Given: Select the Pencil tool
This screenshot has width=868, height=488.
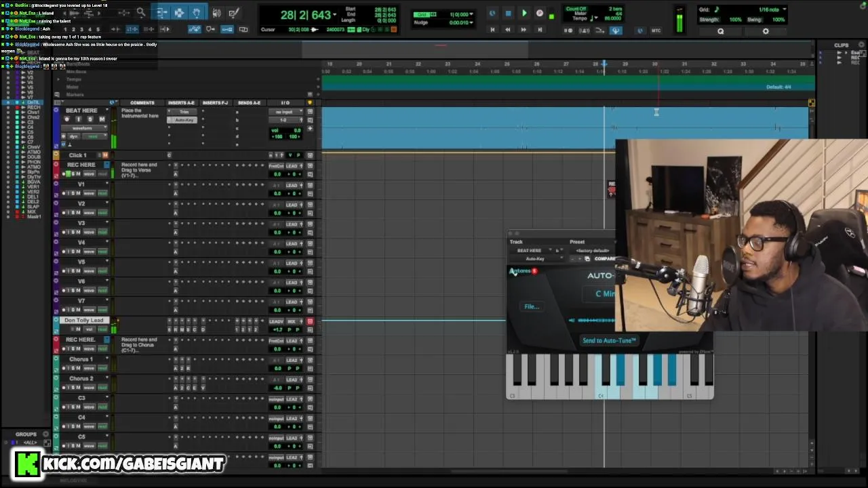Looking at the screenshot, I should pos(234,12).
